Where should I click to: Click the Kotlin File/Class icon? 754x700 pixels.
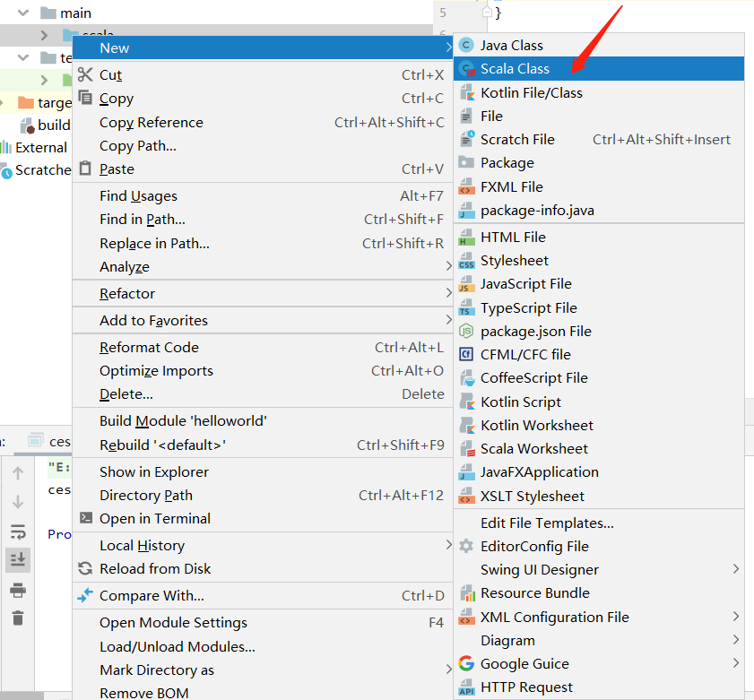point(466,92)
